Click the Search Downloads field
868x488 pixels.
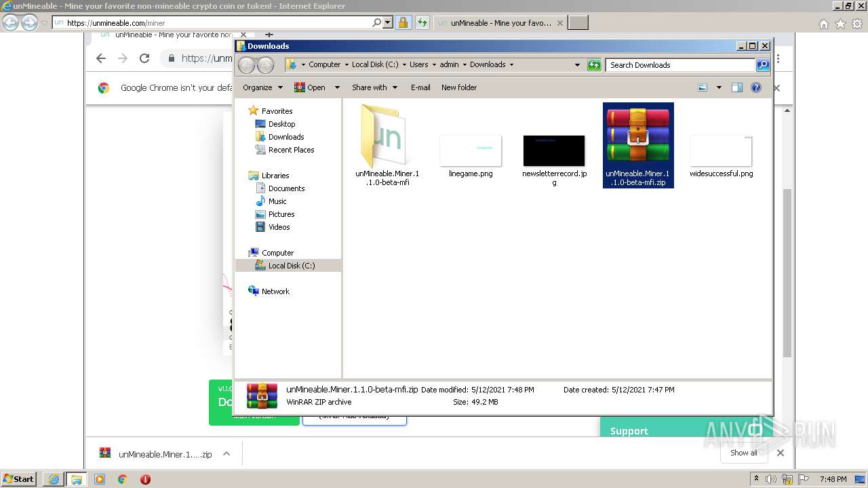click(x=680, y=65)
